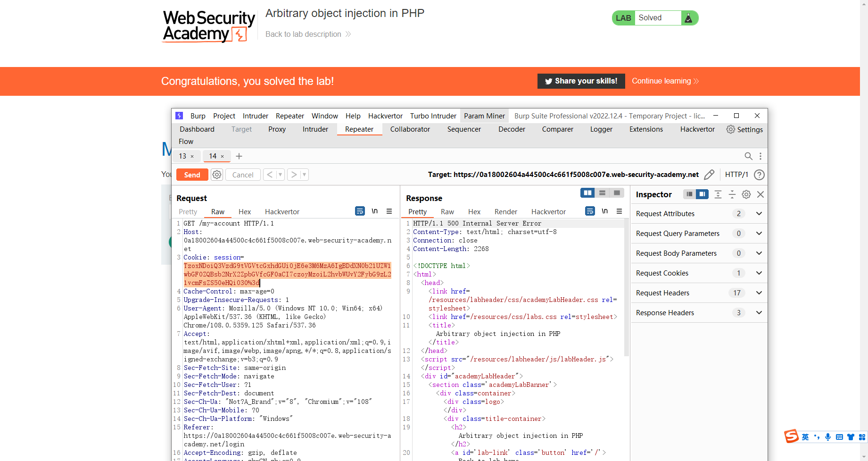Open the Intruder tool tab
Viewport: 868px width, 461px height.
(315, 129)
